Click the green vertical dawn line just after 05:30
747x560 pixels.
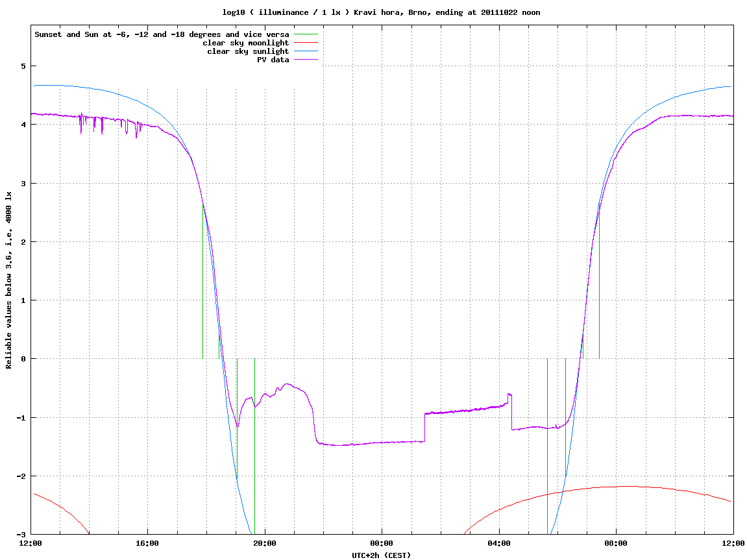click(x=547, y=446)
